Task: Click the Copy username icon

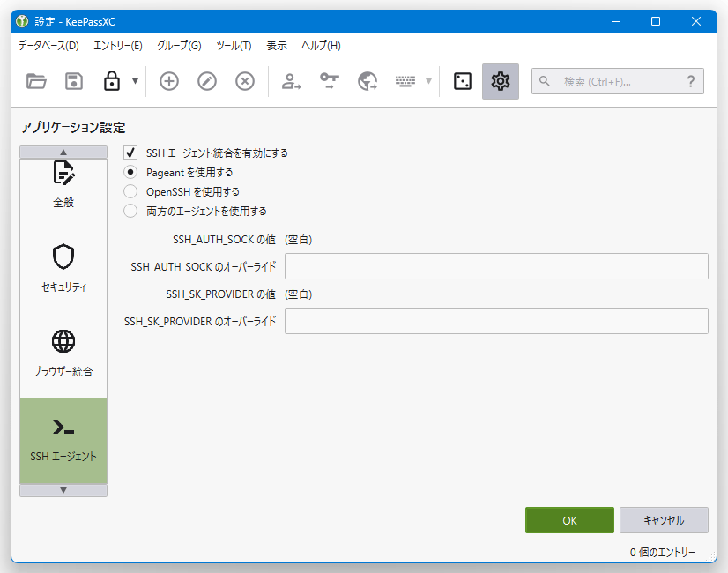Action: pyautogui.click(x=291, y=81)
